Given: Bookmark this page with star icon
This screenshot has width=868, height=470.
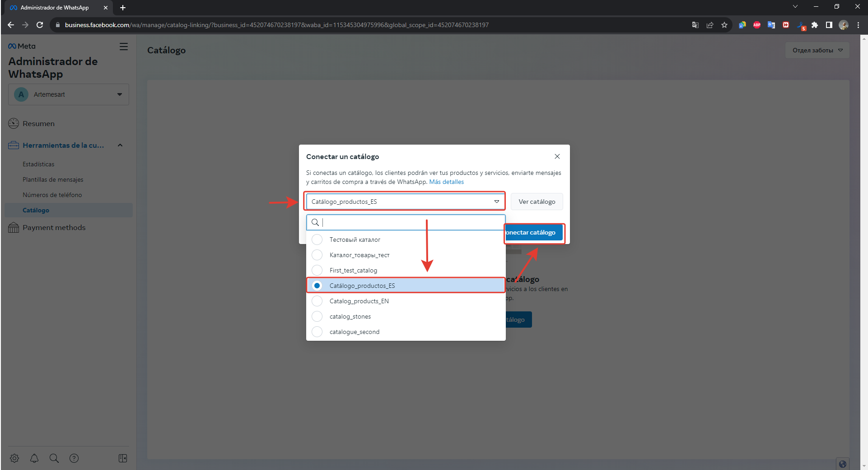Looking at the screenshot, I should pos(724,25).
